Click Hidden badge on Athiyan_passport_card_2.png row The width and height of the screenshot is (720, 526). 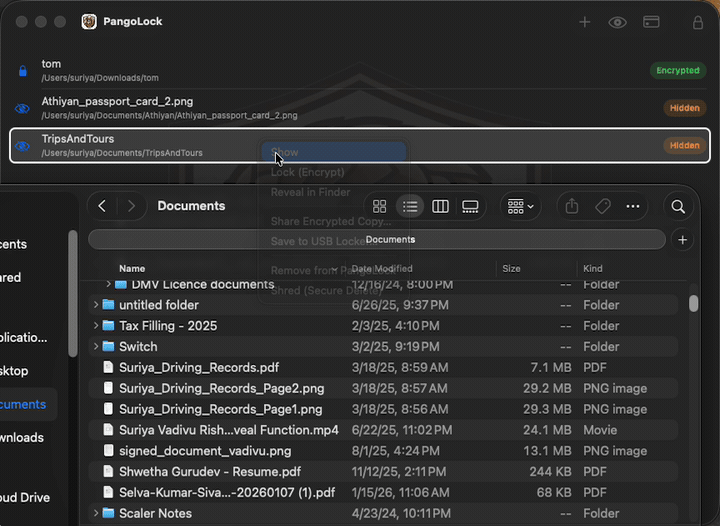[x=685, y=108]
